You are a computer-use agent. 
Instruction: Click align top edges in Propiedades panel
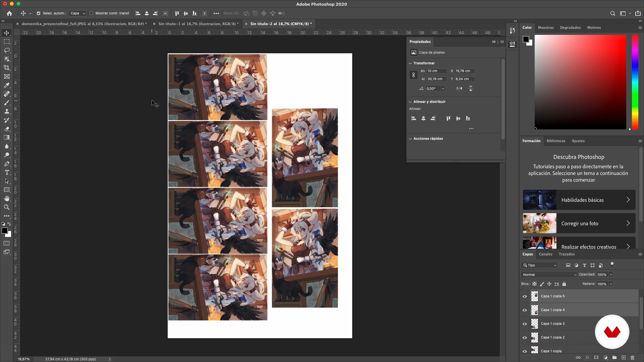pyautogui.click(x=448, y=118)
